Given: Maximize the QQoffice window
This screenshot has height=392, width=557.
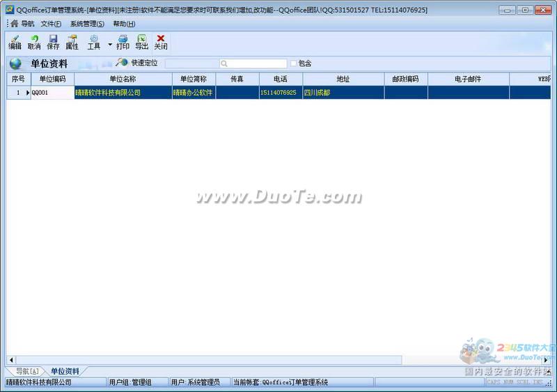Looking at the screenshot, I should pyautogui.click(x=525, y=10).
